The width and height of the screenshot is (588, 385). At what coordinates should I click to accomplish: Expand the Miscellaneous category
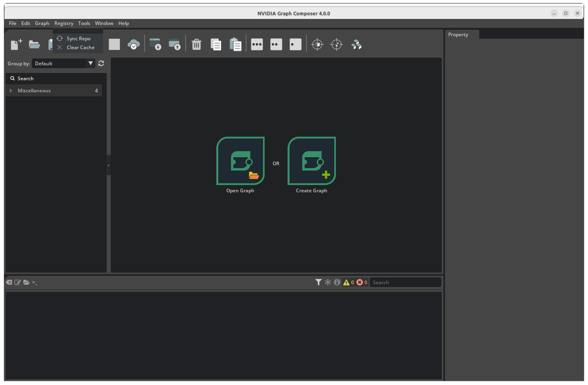pos(10,90)
